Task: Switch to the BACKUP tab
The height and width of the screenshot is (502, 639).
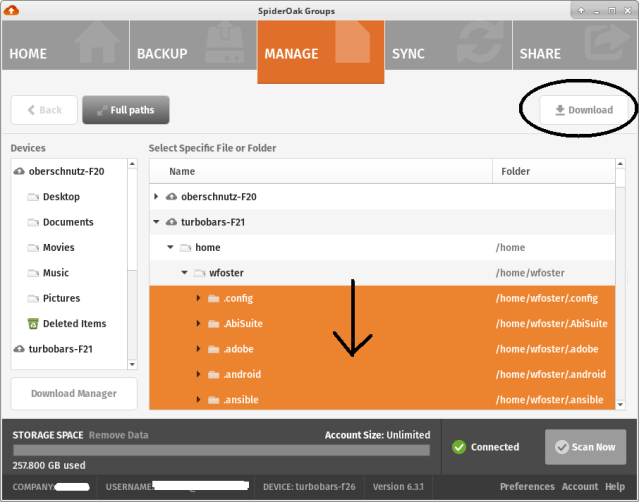Action: (x=192, y=53)
